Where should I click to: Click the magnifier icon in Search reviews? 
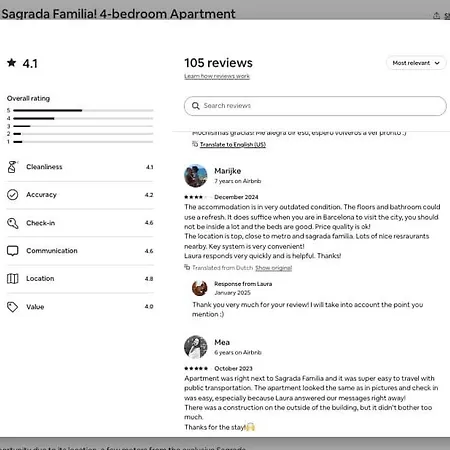[196, 106]
